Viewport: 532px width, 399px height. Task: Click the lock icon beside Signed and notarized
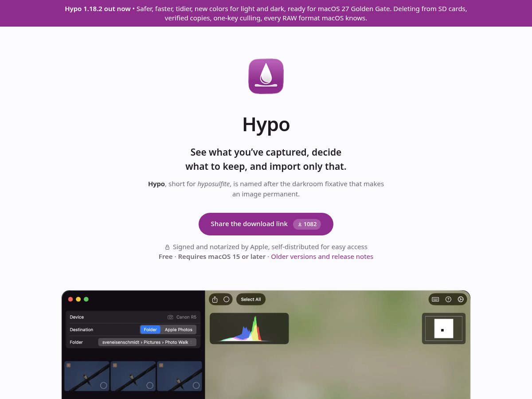tap(167, 247)
